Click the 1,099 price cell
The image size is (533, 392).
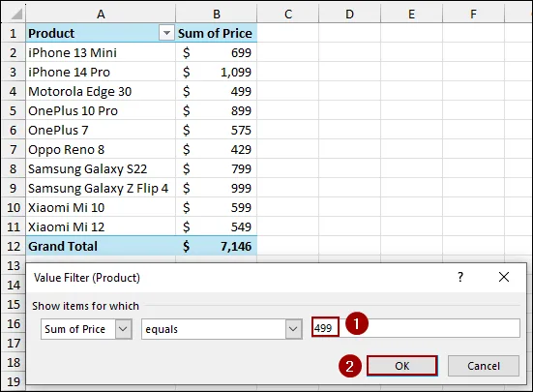click(x=216, y=72)
